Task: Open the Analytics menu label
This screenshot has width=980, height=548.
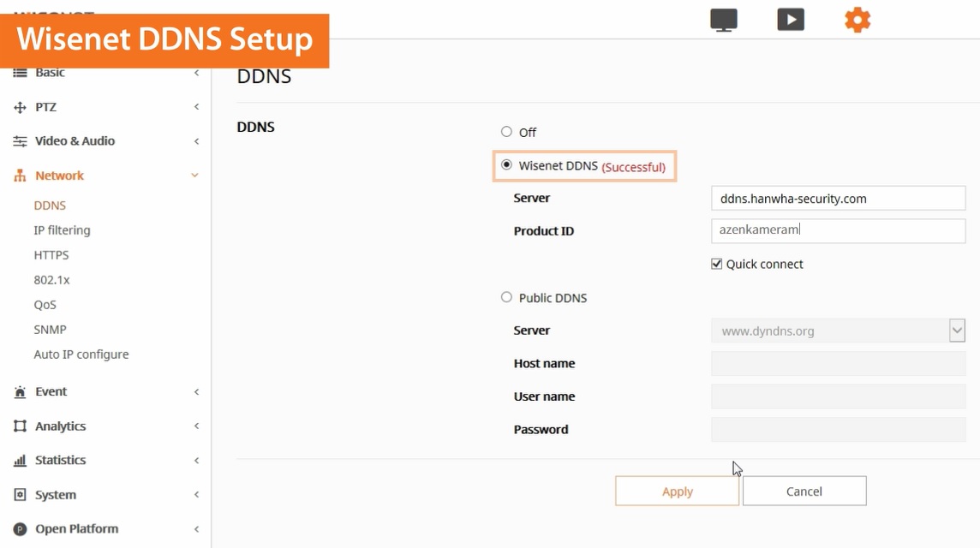Action: [x=61, y=426]
